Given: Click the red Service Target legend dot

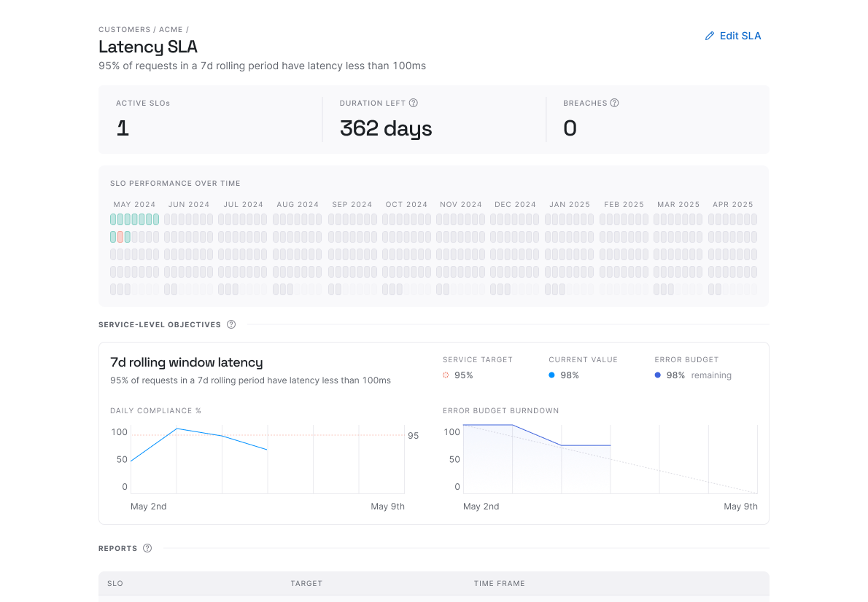Looking at the screenshot, I should (446, 375).
